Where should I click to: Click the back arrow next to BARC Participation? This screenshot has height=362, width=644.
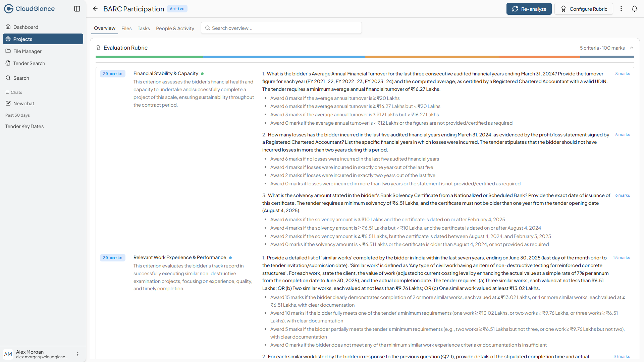(95, 9)
